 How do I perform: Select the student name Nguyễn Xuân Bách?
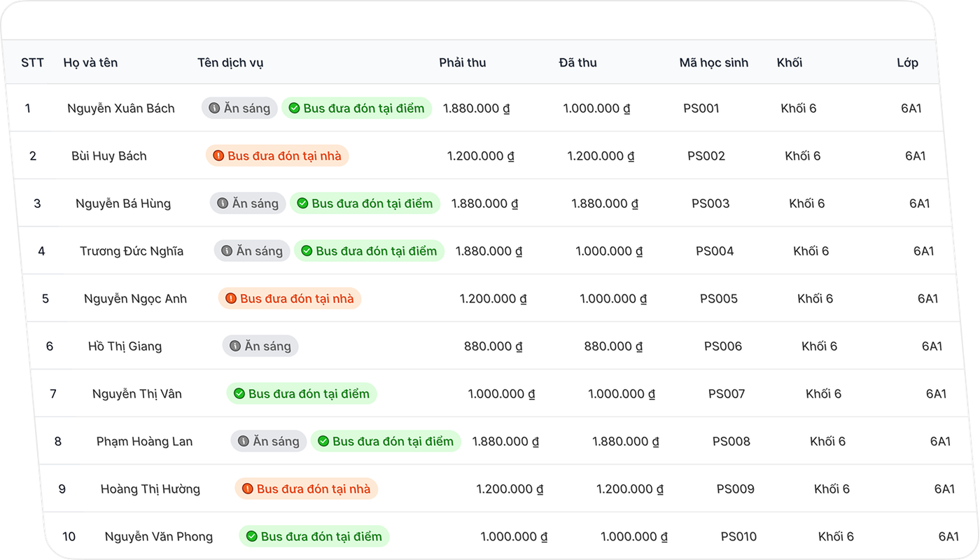tap(121, 108)
